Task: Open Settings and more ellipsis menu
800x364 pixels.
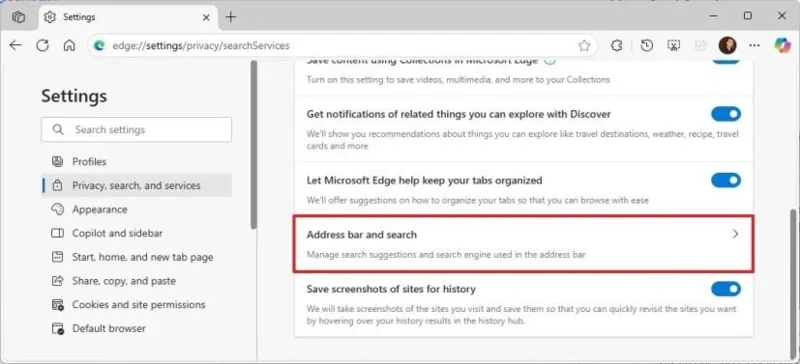Action: (x=754, y=45)
